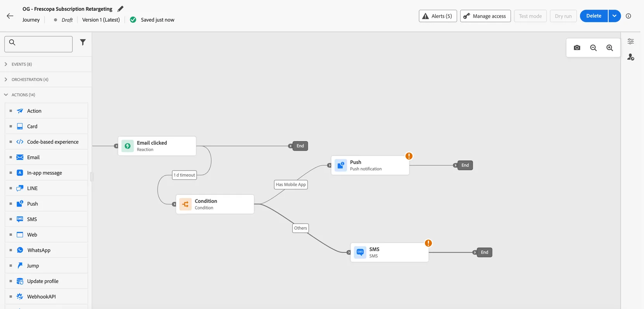Click the Dry run button
The width and height of the screenshot is (644, 309).
coord(563,16)
